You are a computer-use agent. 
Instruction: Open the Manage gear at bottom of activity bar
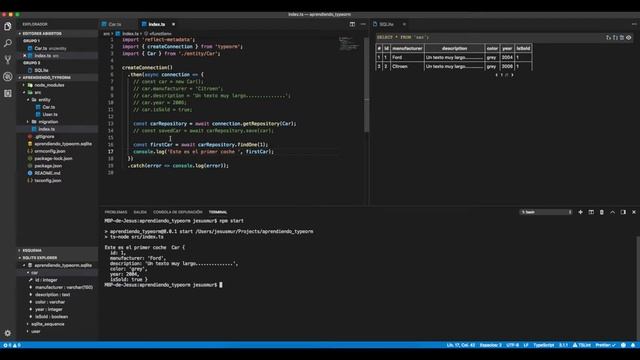tap(8, 333)
